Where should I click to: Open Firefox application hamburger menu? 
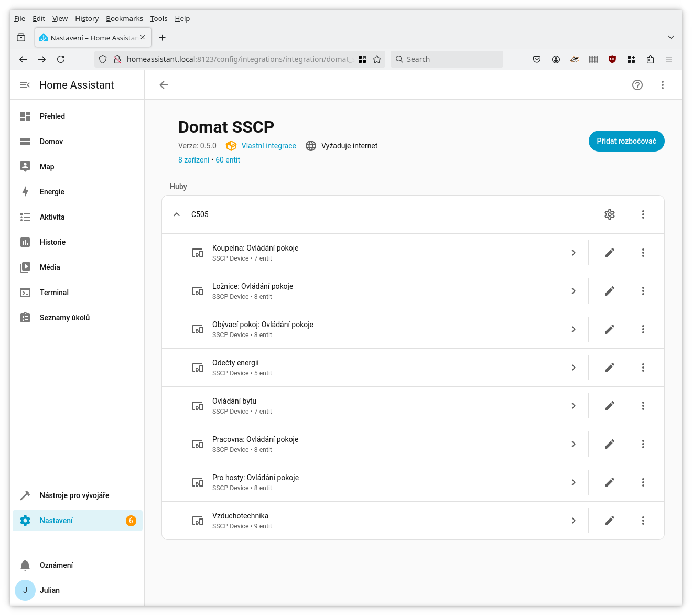coord(669,59)
